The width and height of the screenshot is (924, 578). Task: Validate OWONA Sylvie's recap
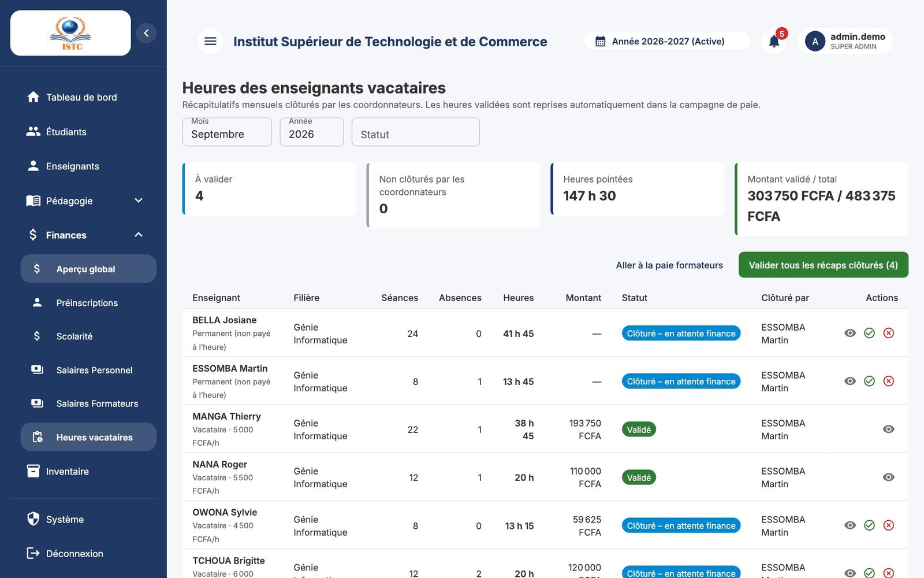(x=869, y=525)
